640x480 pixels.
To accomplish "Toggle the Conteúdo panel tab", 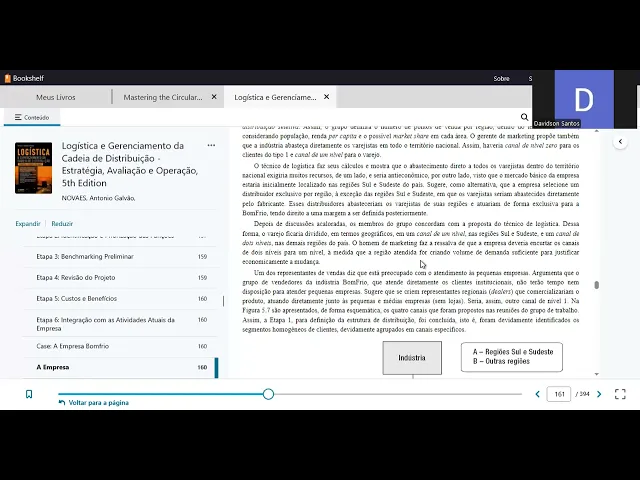I will [32, 117].
